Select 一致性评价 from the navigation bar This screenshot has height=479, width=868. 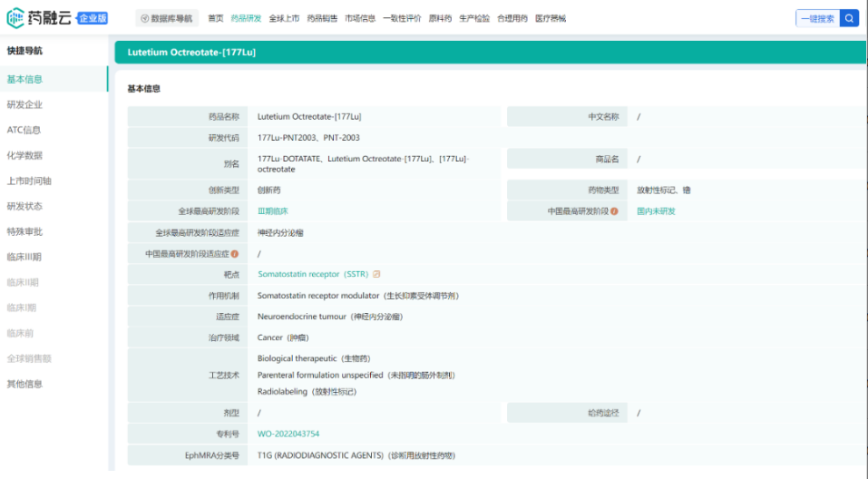point(402,18)
